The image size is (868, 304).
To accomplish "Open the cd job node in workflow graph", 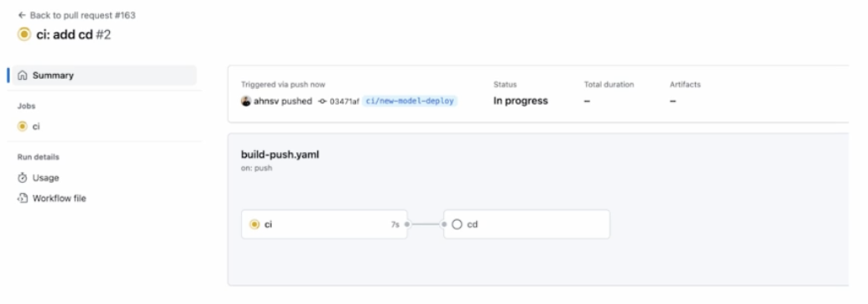I will [x=526, y=224].
